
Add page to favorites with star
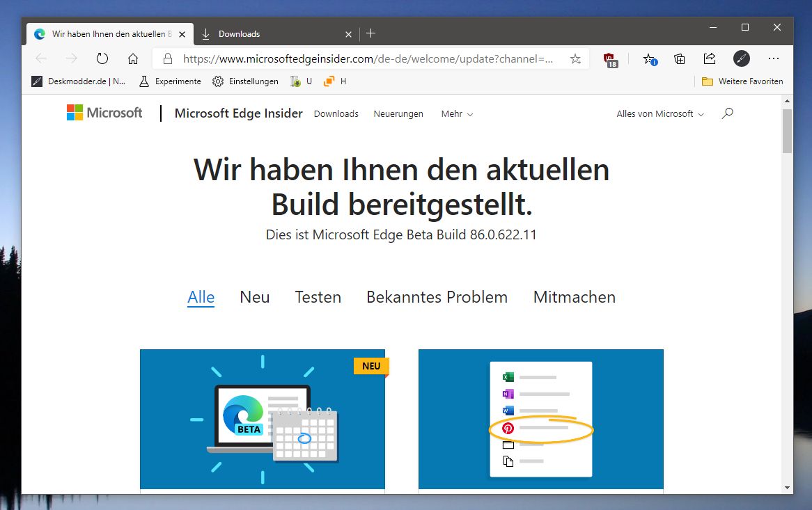pos(575,58)
